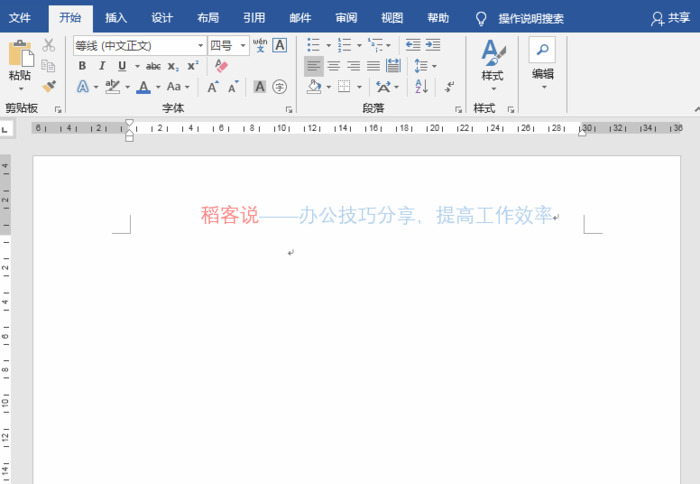Justify the paragraph text
Screen dimensions: 700x484
click(373, 66)
